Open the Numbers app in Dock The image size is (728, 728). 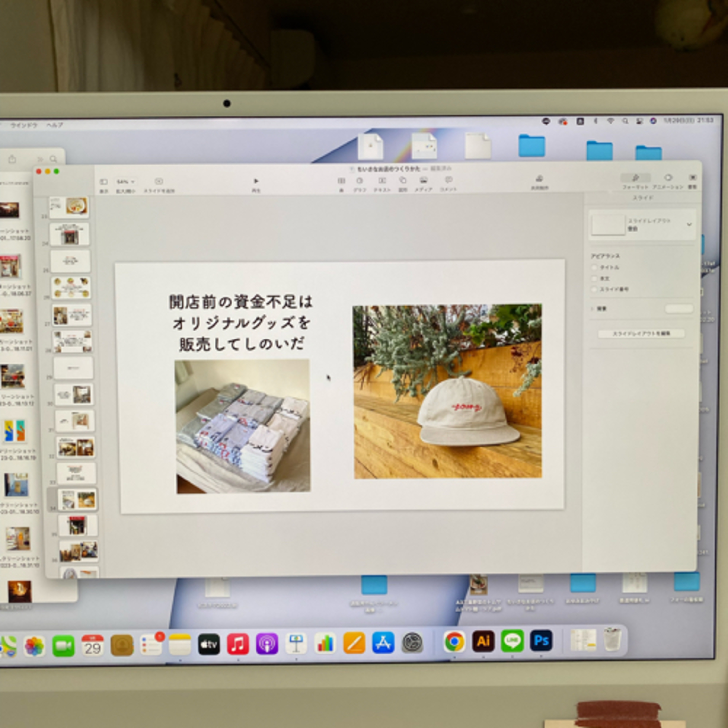point(325,643)
